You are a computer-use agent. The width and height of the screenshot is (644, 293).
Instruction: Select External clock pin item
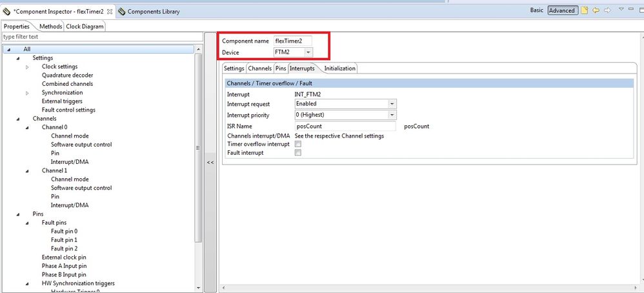[64, 258]
